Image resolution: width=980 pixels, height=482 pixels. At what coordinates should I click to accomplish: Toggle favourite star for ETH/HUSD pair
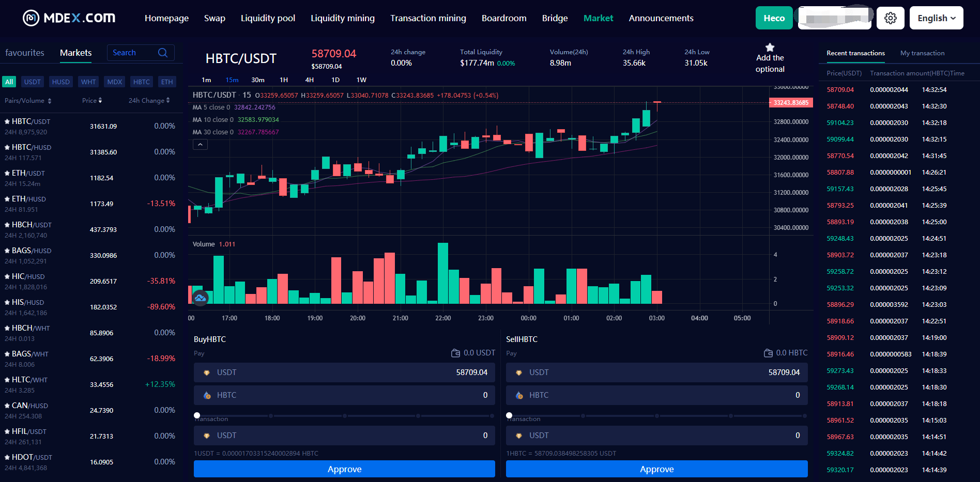click(7, 199)
